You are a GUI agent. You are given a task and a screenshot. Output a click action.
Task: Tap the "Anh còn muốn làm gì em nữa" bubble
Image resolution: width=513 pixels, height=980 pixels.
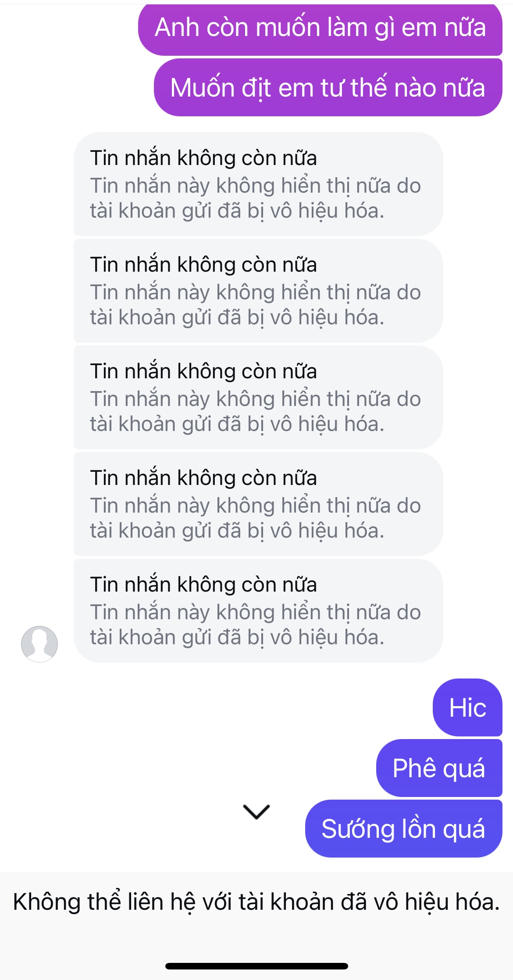tap(320, 28)
